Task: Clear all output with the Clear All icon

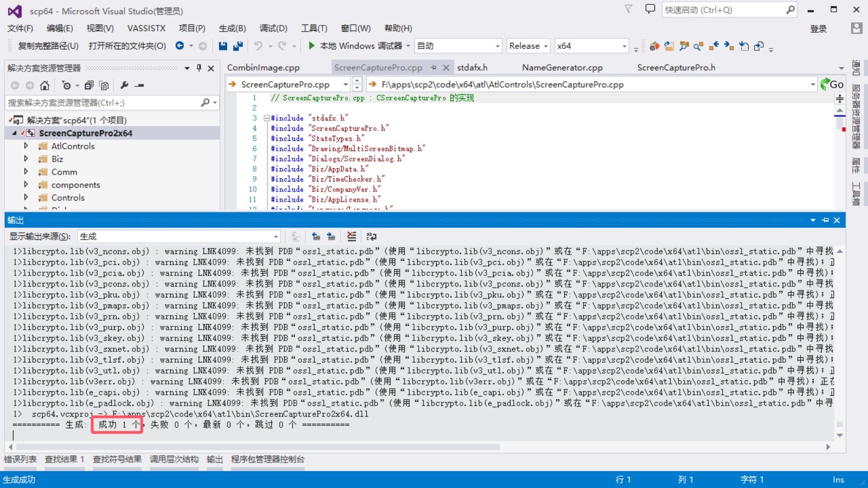Action: pyautogui.click(x=352, y=236)
